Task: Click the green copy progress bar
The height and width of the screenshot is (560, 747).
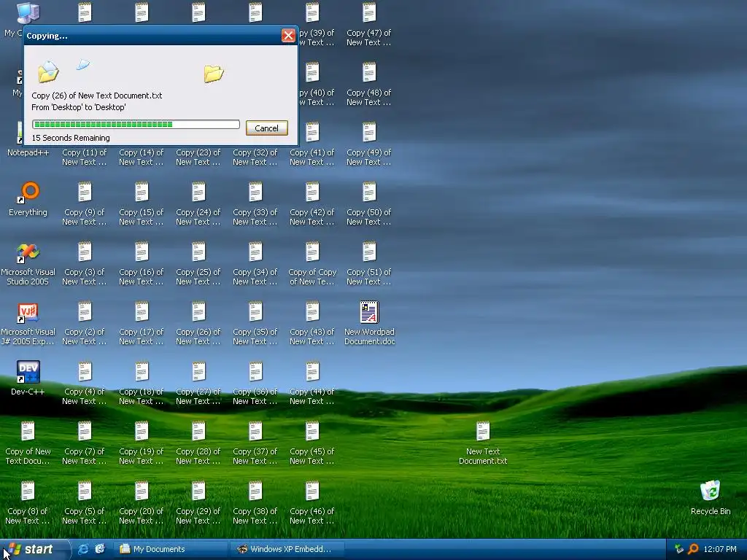Action: (136, 124)
